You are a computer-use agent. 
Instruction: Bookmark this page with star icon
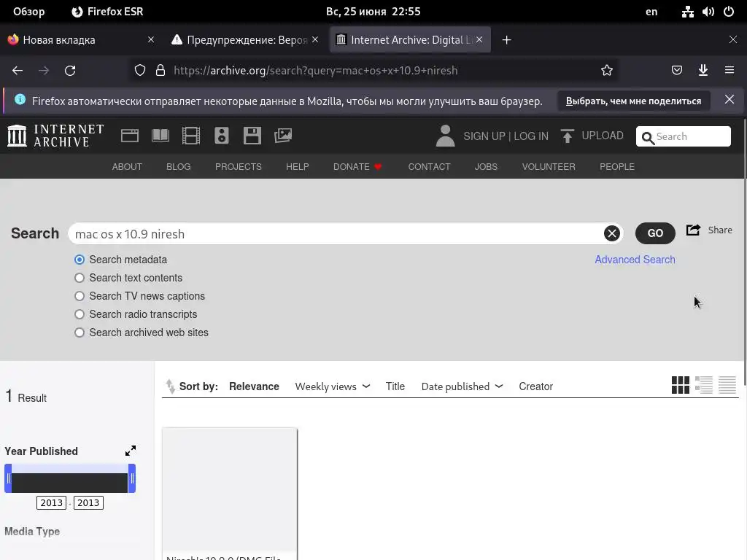(606, 71)
